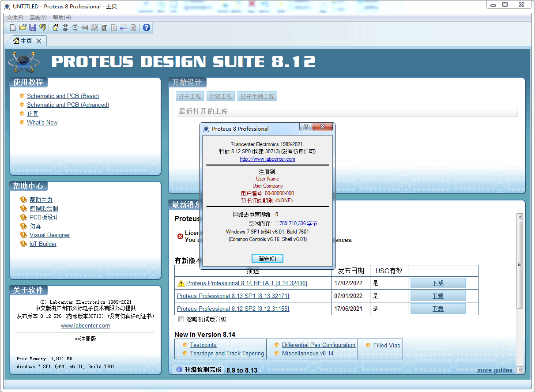Click the 打开示例工程 button
The width and height of the screenshot is (535, 392).
pos(257,96)
